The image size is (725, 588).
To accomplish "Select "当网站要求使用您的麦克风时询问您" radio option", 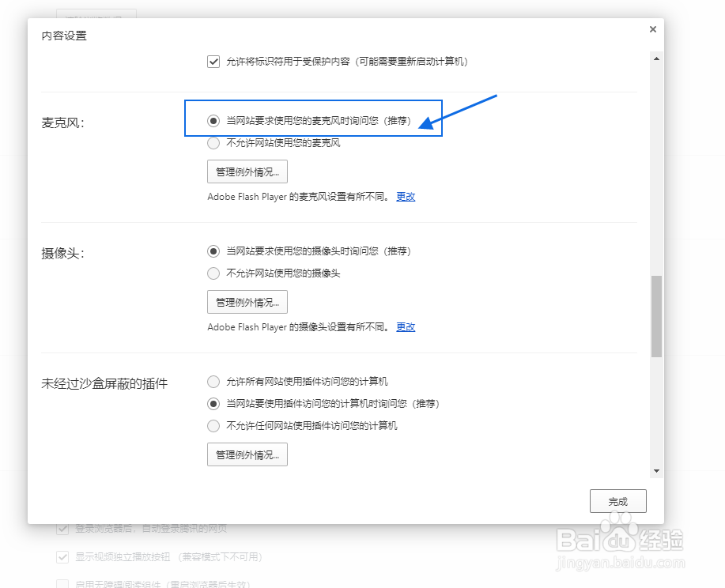I will point(213,120).
